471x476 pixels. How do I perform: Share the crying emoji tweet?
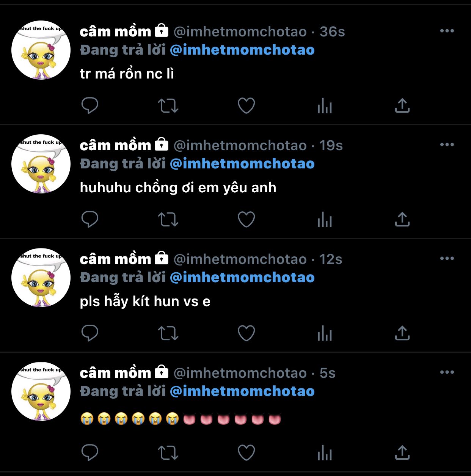click(x=402, y=452)
